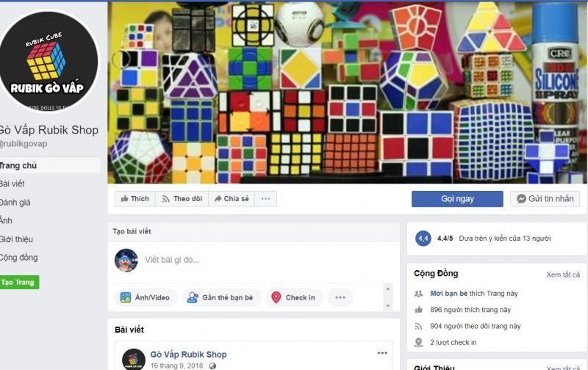Switch to the Đánh giá sidebar tab
The height and width of the screenshot is (370, 588).
tap(15, 203)
